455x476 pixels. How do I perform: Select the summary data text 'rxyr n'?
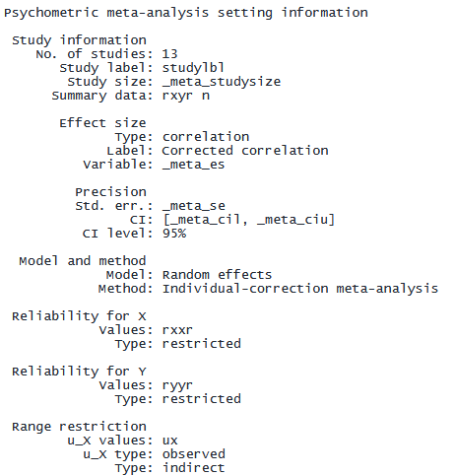(186, 96)
